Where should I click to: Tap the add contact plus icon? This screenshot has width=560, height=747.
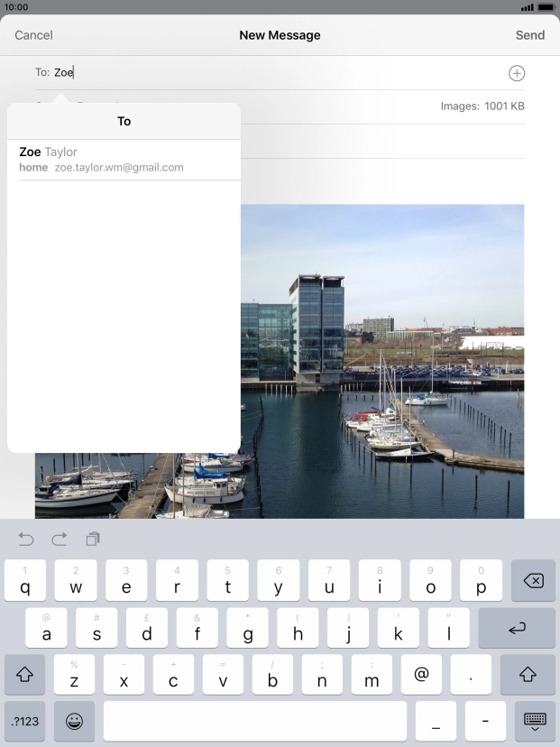click(517, 73)
